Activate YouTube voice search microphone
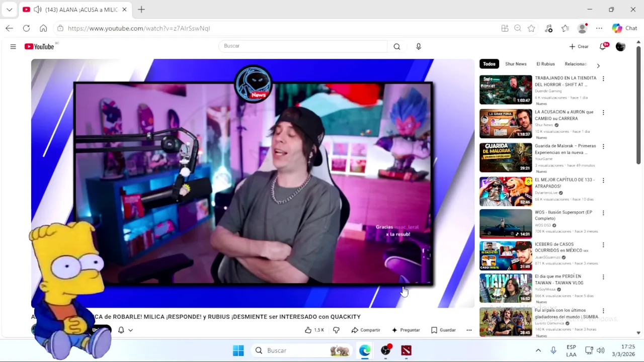This screenshot has width=644, height=362. [418, 46]
